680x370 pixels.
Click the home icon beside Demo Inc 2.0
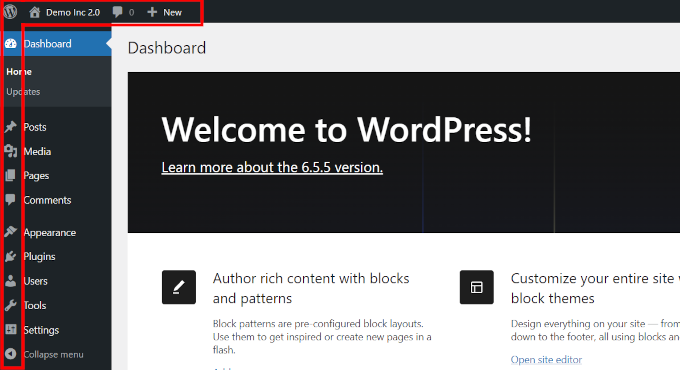tap(35, 12)
